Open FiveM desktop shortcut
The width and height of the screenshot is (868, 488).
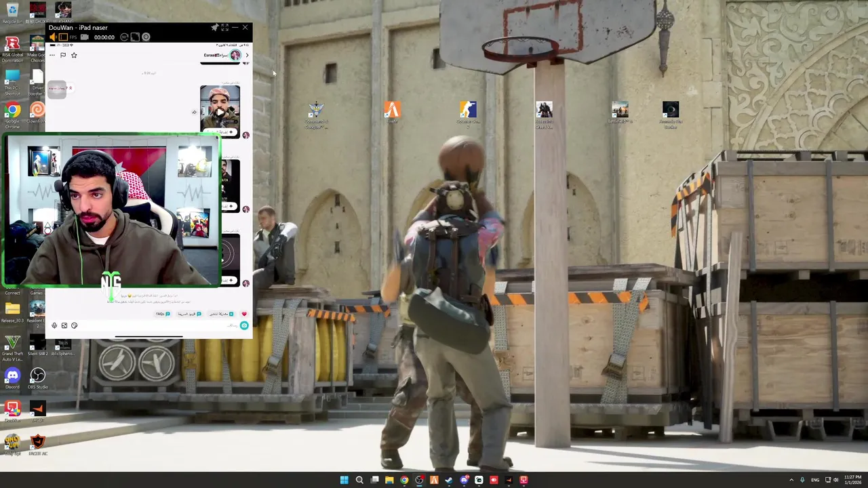coord(392,113)
